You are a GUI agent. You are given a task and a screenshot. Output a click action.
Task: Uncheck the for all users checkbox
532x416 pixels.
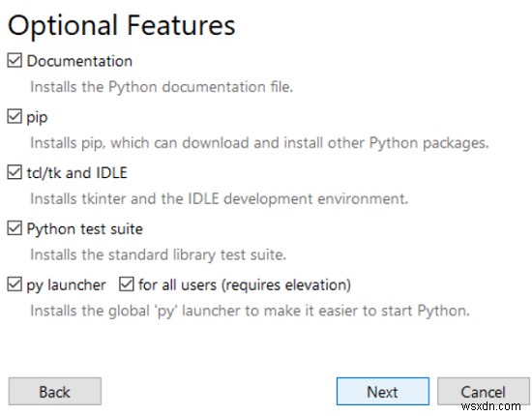127,284
